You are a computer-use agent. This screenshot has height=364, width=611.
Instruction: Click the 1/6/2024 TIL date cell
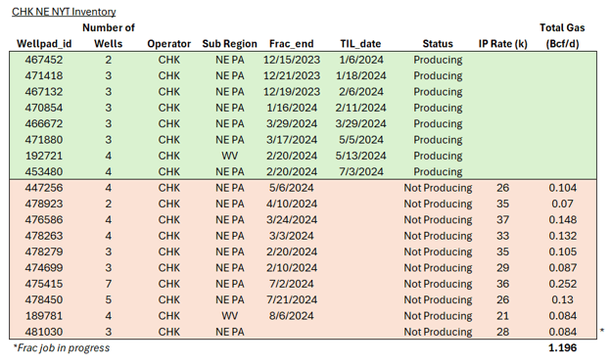coord(361,60)
